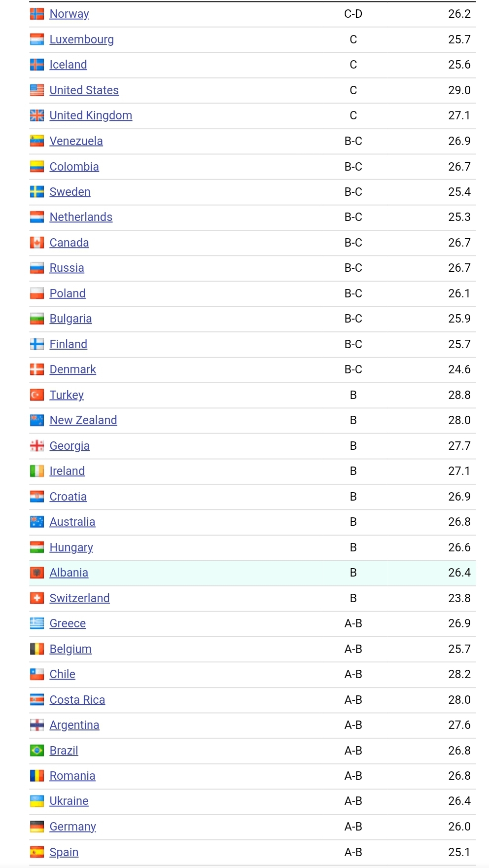Open the United Kingdom link
489x868 pixels.
(x=91, y=115)
